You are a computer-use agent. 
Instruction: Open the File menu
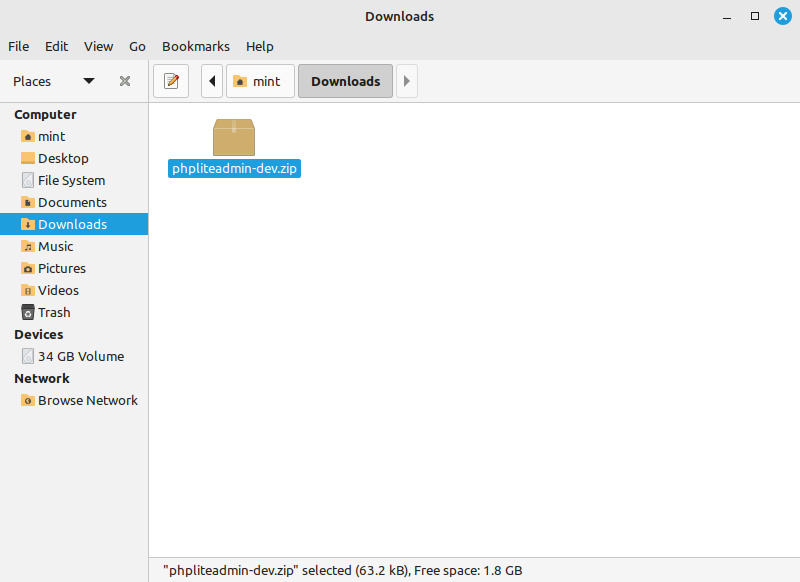click(18, 46)
